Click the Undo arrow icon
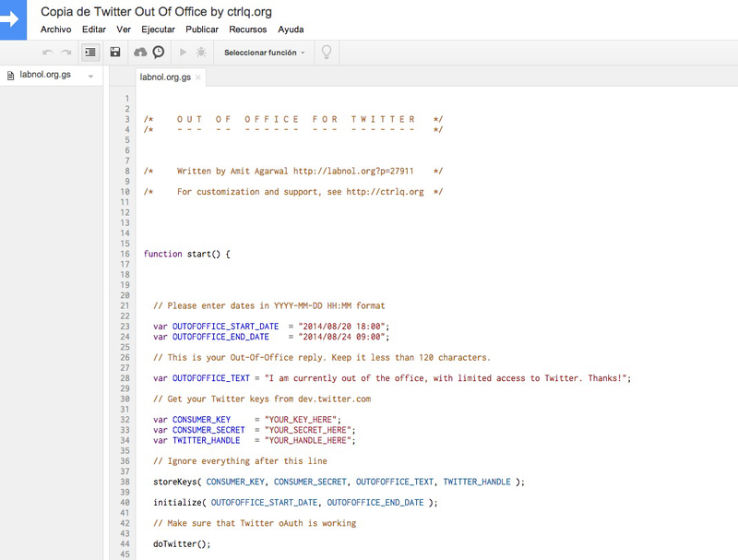This screenshot has width=738, height=560. pyautogui.click(x=48, y=53)
